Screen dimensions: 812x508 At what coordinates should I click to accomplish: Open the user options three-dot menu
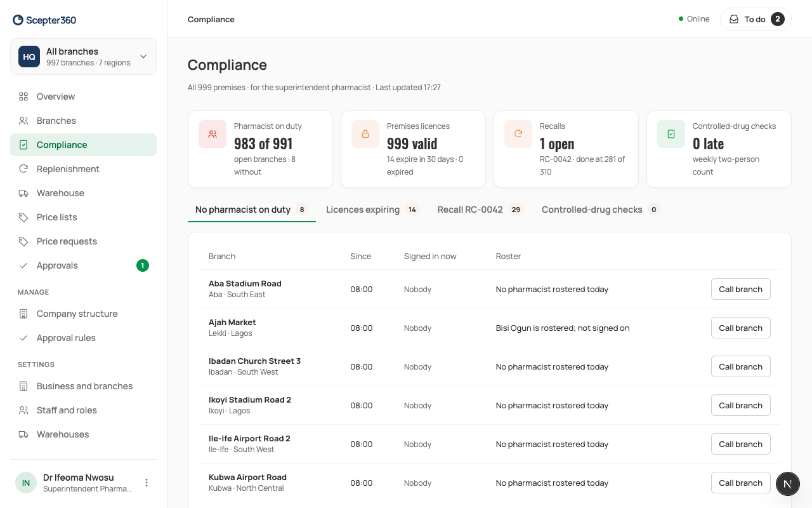coord(147,483)
